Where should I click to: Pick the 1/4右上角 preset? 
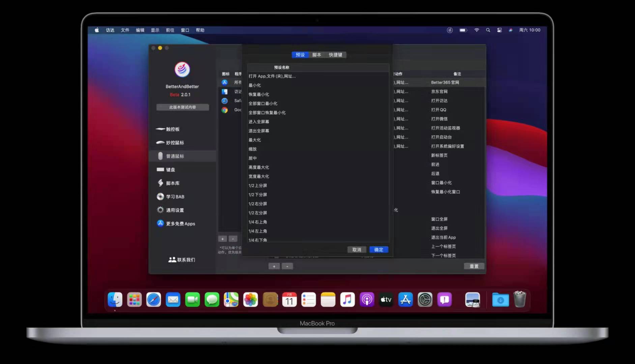point(318,222)
